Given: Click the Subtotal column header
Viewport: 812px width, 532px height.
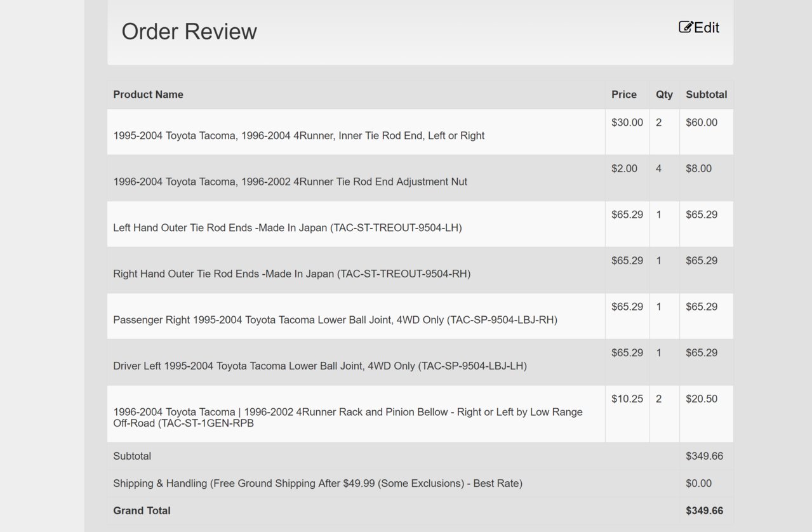Looking at the screenshot, I should click(707, 95).
